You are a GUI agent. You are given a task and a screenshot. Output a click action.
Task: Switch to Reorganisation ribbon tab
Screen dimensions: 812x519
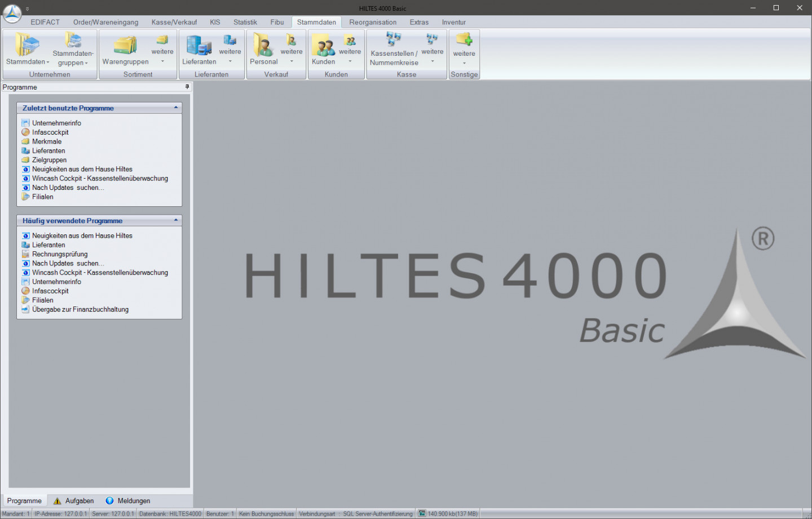point(373,22)
